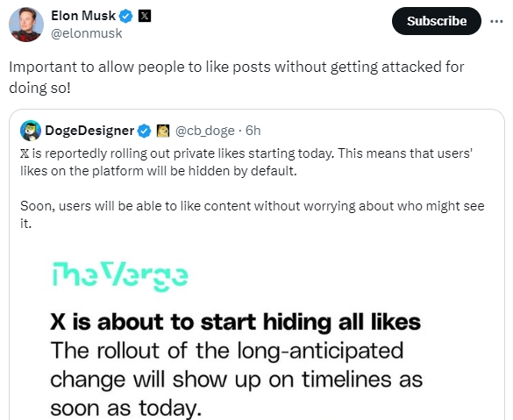Click DogeDesigner's blue verified checkmark
513x420 pixels.
point(144,131)
